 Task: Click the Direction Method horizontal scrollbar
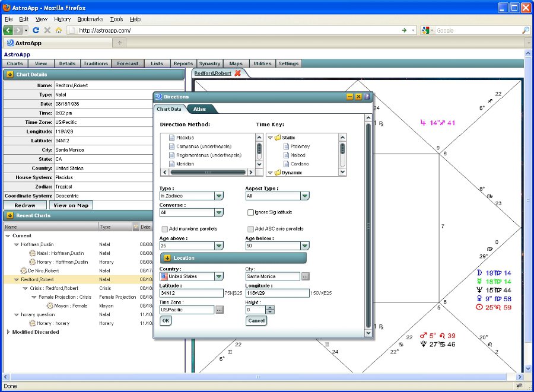pyautogui.click(x=208, y=173)
